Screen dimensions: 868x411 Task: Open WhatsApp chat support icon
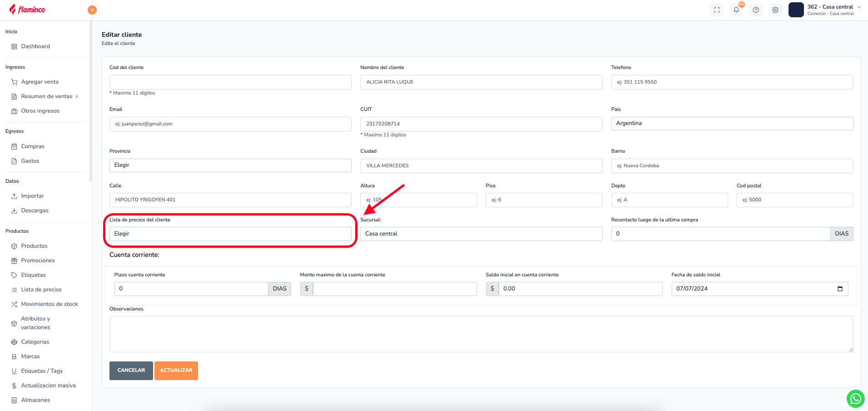pyautogui.click(x=855, y=399)
